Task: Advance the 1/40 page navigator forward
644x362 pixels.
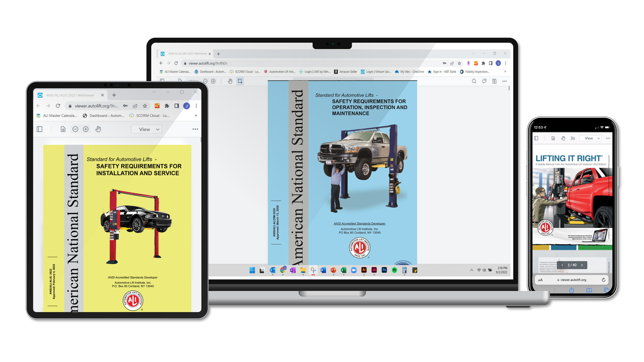Action: tap(582, 265)
